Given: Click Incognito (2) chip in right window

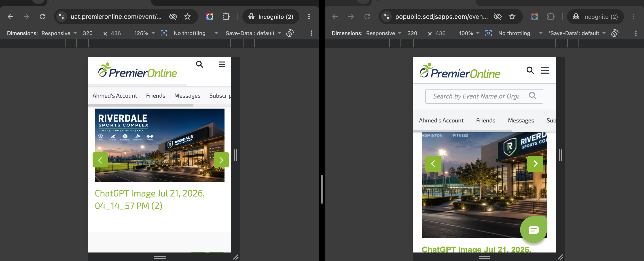Looking at the screenshot, I should 595,17.
